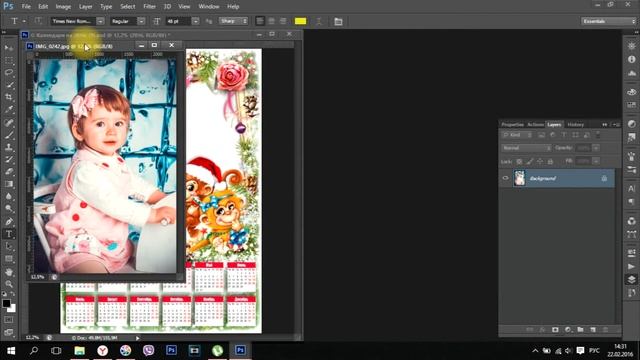
Task: Open Normal blend mode dropdown
Action: (x=526, y=148)
